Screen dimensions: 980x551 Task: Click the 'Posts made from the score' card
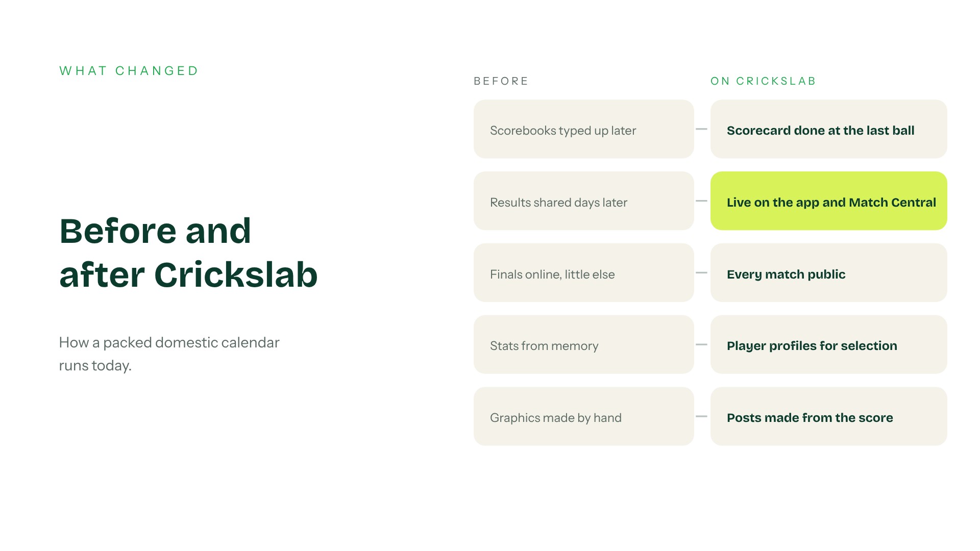point(828,416)
